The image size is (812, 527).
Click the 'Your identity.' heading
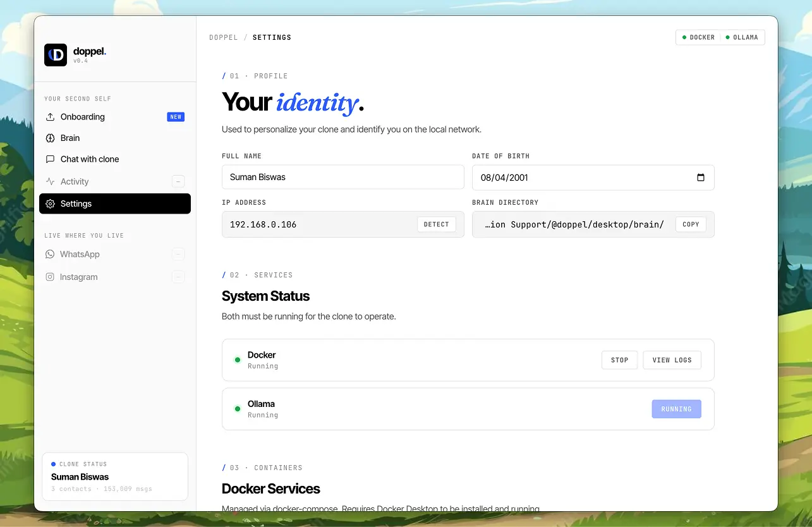coord(293,102)
